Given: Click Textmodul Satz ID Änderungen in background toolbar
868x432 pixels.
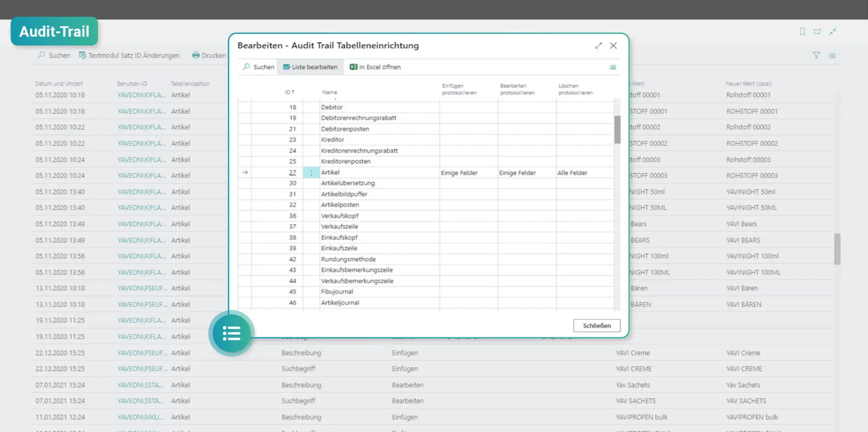Looking at the screenshot, I should 129,55.
